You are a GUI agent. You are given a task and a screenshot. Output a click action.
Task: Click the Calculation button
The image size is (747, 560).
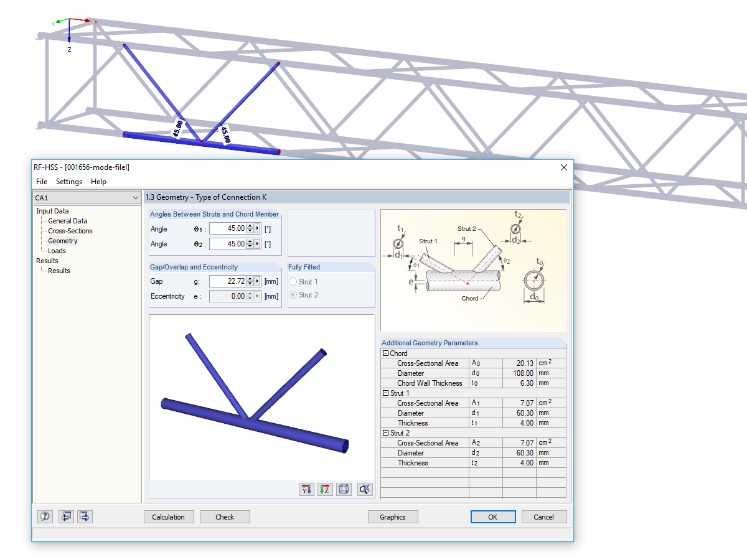pyautogui.click(x=169, y=517)
